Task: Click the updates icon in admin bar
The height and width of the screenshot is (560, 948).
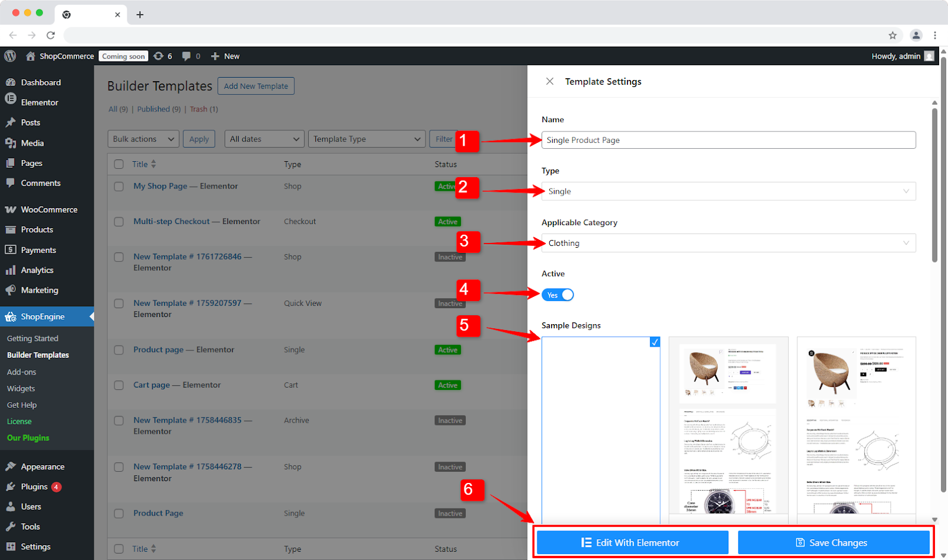Action: [x=158, y=56]
